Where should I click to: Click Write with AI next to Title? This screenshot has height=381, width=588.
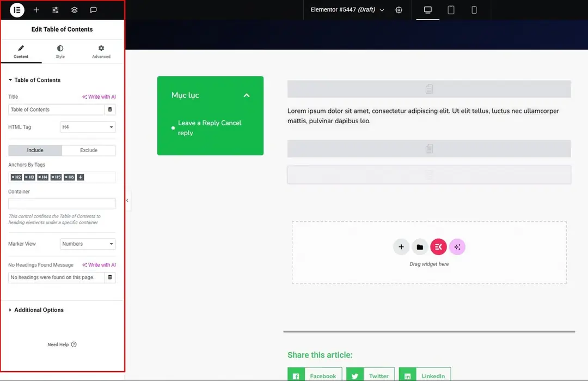(x=99, y=96)
